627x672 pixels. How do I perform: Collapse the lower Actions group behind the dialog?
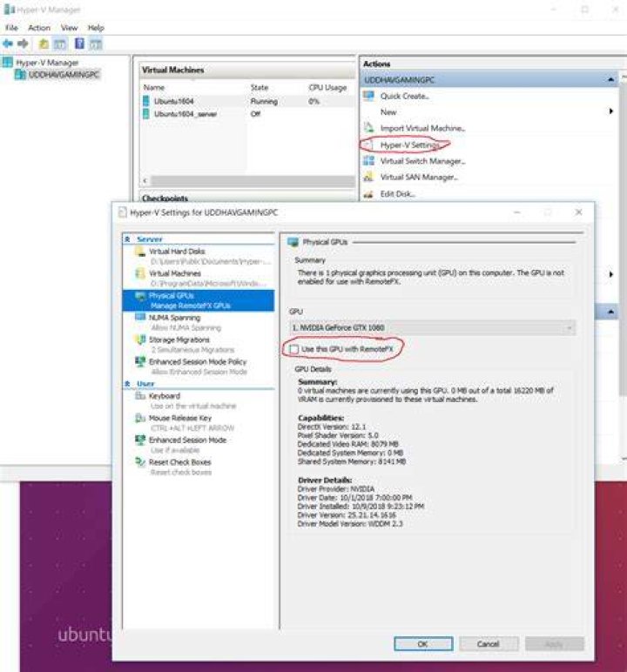pyautogui.click(x=610, y=312)
